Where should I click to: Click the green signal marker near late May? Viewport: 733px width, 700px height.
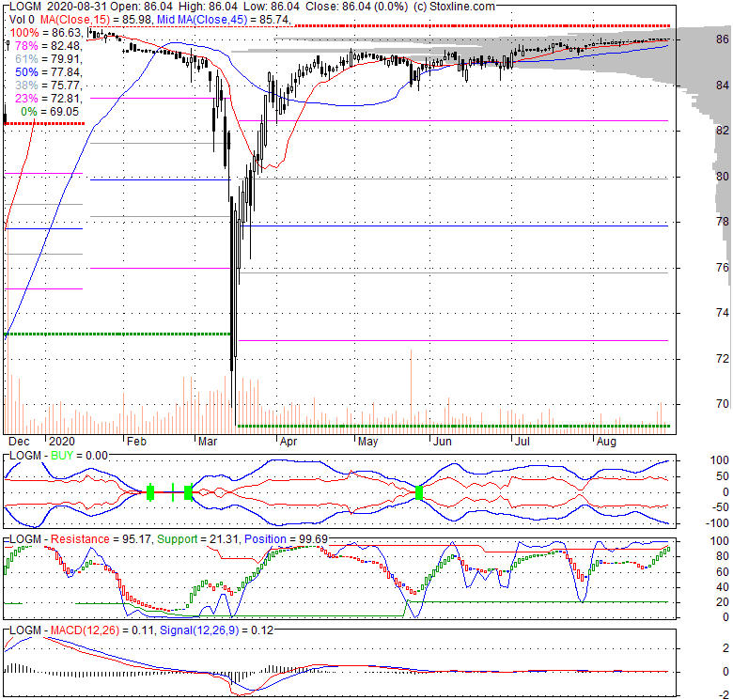419,492
